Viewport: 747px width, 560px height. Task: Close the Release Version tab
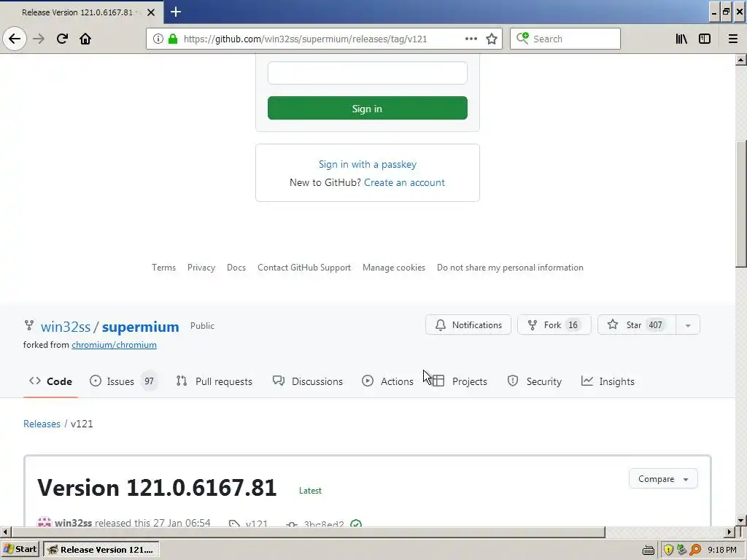151,12
